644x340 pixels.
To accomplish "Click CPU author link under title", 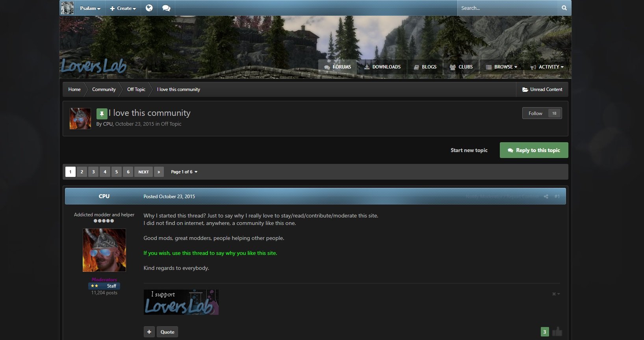I will point(108,124).
